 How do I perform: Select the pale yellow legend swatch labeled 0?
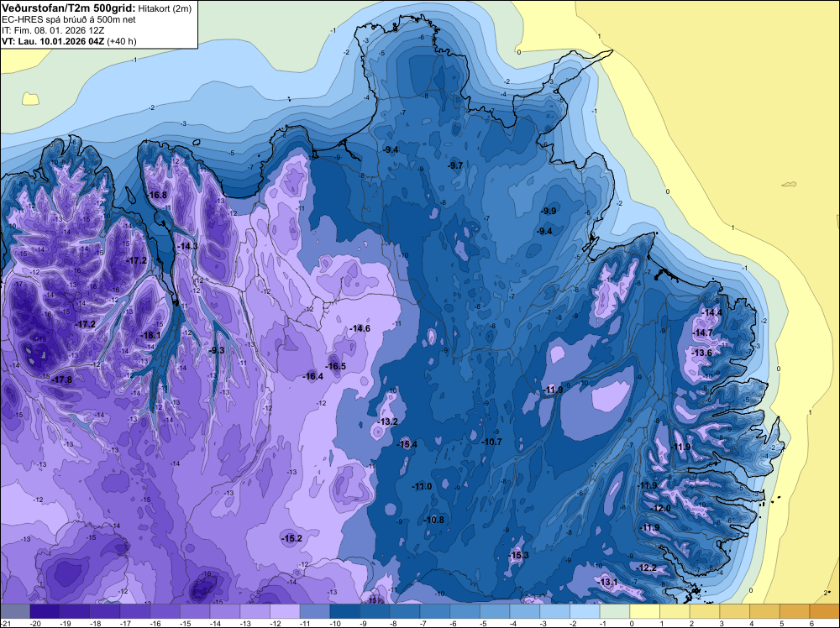coord(645,611)
